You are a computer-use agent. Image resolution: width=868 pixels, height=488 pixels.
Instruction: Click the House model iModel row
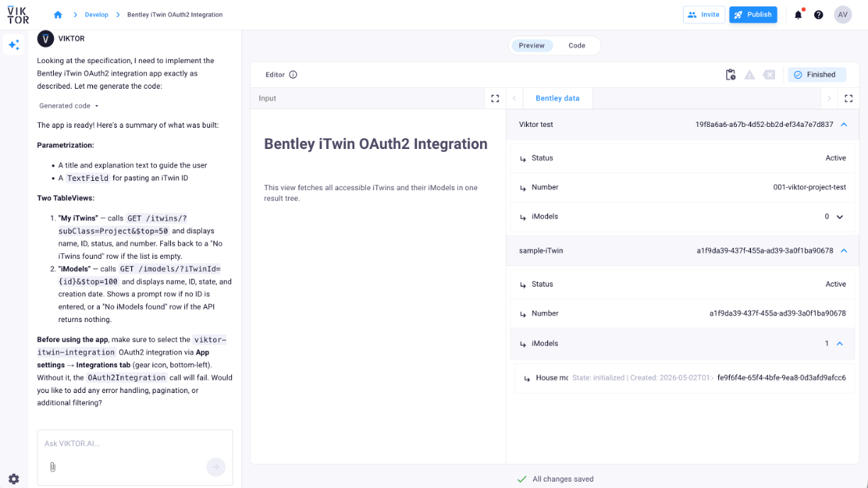click(x=683, y=378)
